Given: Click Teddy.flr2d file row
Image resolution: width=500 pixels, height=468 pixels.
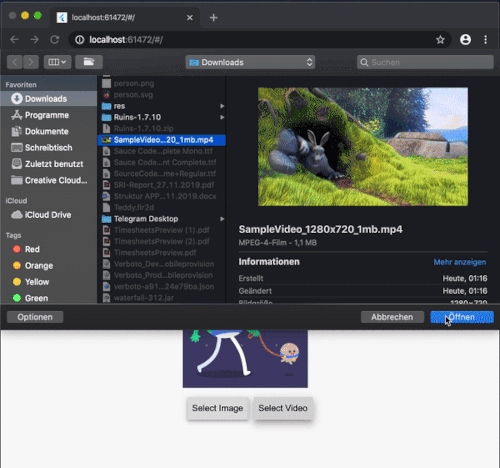Looking at the screenshot, I should (x=162, y=208).
